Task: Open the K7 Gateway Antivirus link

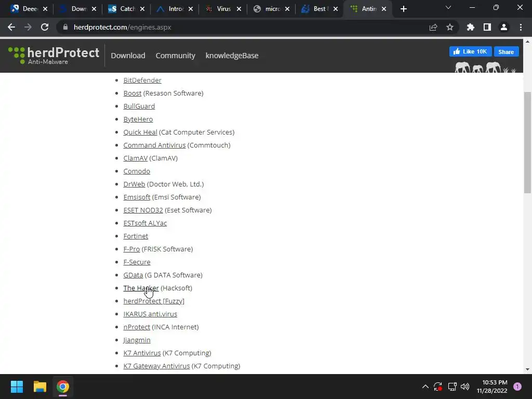Action: click(156, 366)
